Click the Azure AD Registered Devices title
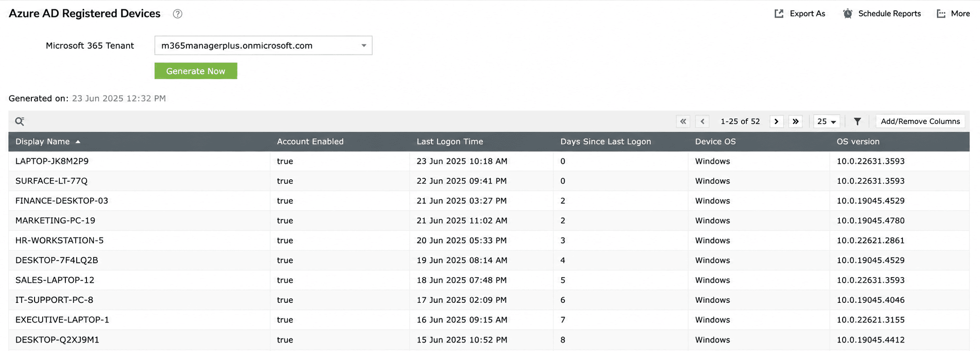The height and width of the screenshot is (351, 980). tap(85, 14)
